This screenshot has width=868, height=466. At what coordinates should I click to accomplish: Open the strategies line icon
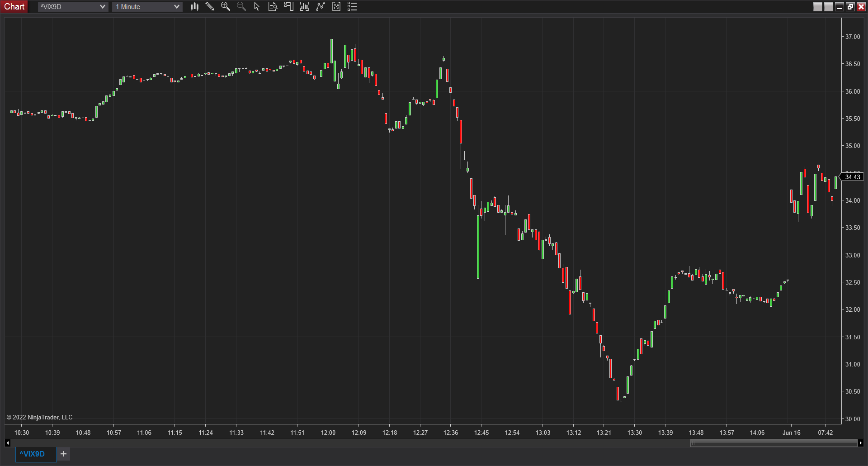click(x=321, y=6)
